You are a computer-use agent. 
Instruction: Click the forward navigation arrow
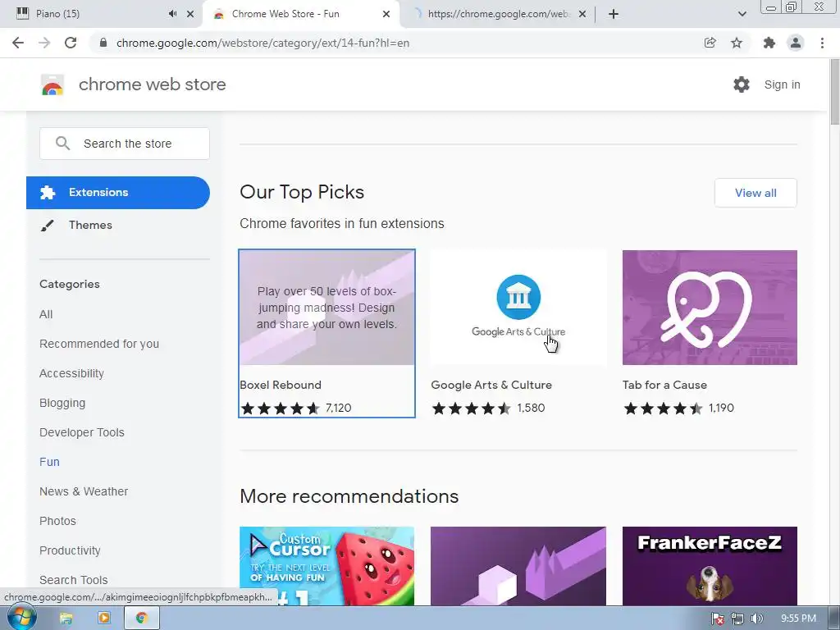44,43
